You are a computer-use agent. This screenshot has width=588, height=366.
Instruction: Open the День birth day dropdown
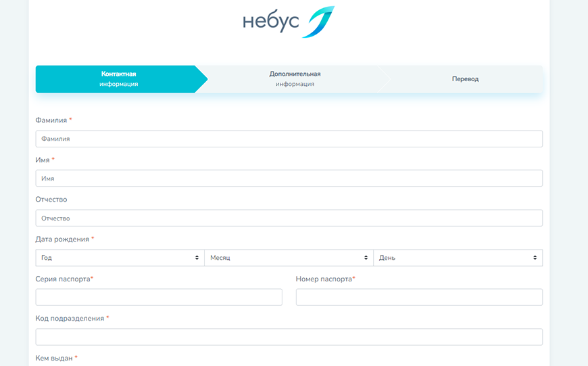click(458, 258)
